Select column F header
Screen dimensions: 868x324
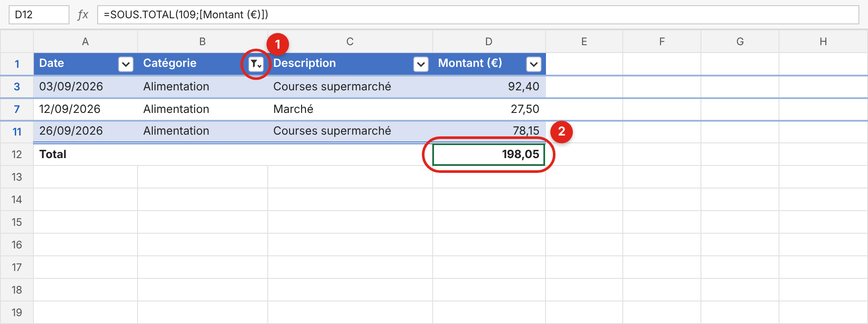tap(662, 42)
